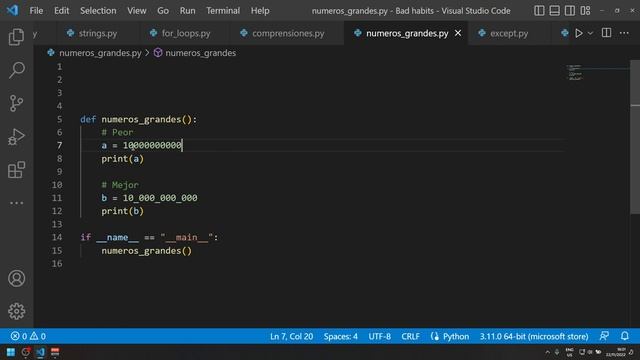The height and width of the screenshot is (360, 640).
Task: Change encoding via UTF-8 status item
Action: [x=380, y=336]
